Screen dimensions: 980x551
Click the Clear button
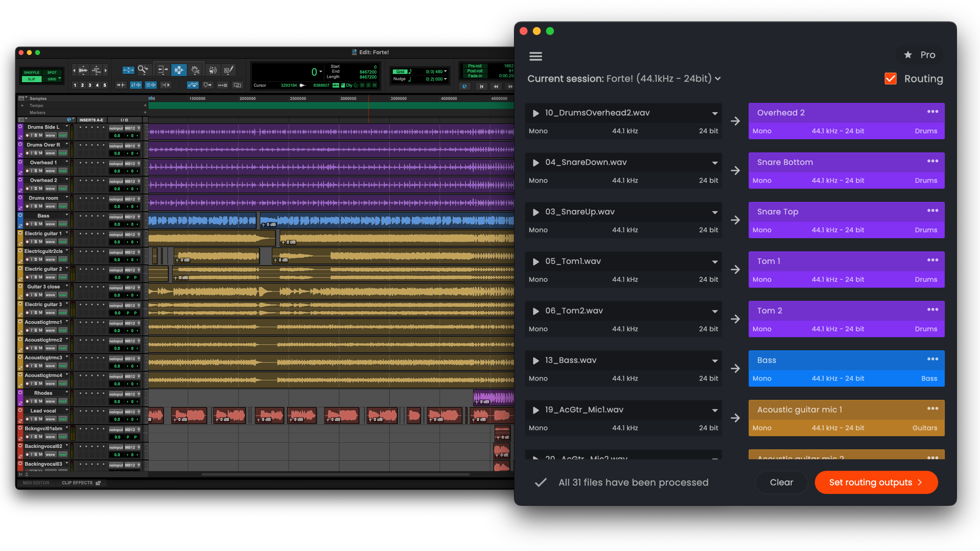point(781,482)
